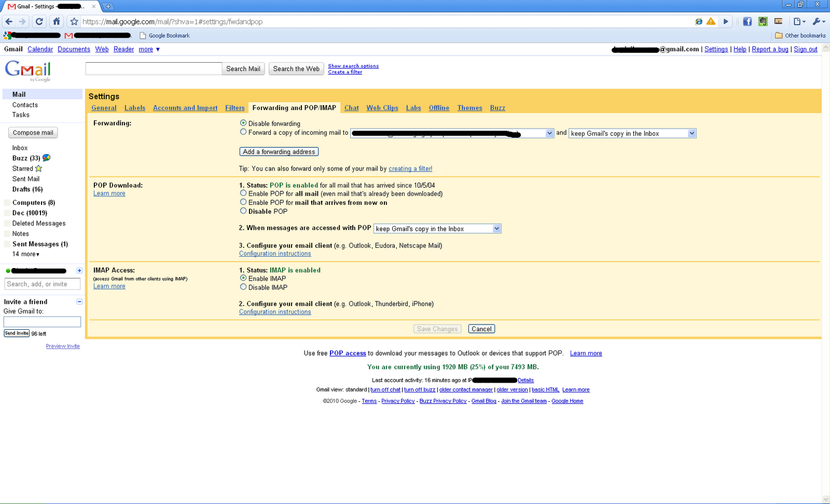
Task: Click the Google bookmark icon in the bookmarks bar
Action: pyautogui.click(x=7, y=35)
